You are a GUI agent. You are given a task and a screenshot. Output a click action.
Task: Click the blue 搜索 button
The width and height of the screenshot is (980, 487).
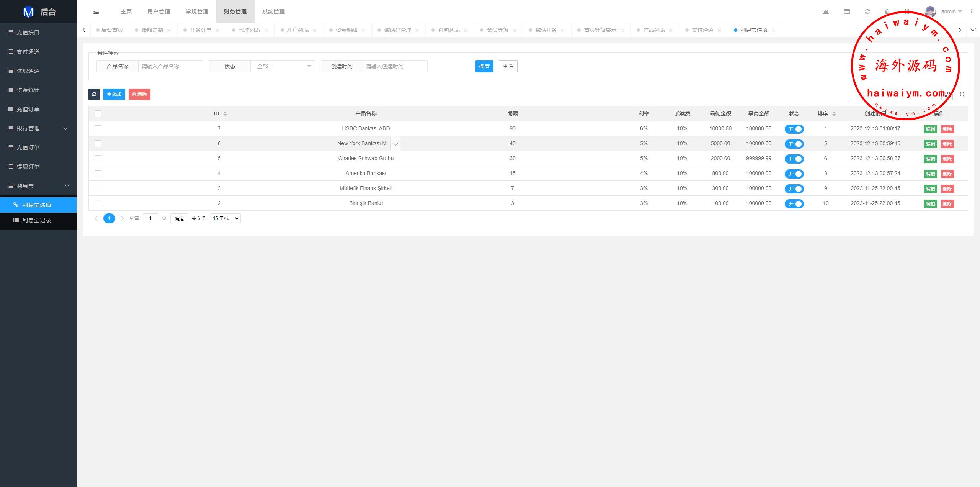click(x=484, y=66)
